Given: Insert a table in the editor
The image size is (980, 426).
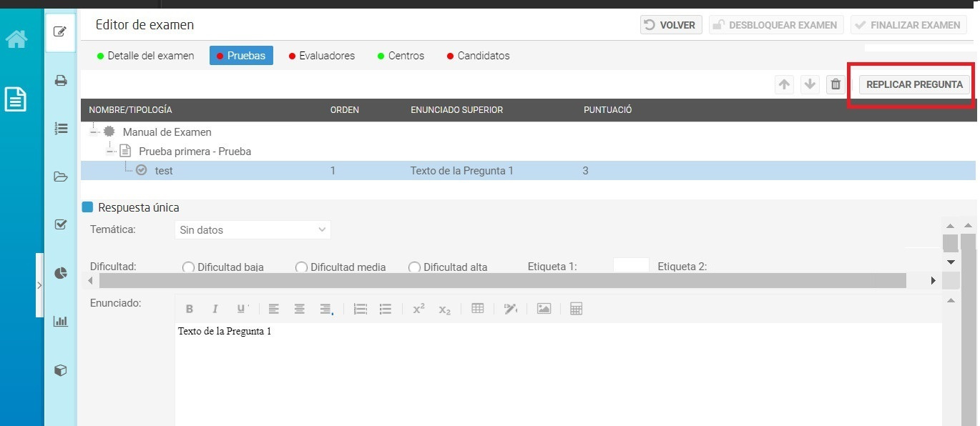Looking at the screenshot, I should click(x=478, y=309).
